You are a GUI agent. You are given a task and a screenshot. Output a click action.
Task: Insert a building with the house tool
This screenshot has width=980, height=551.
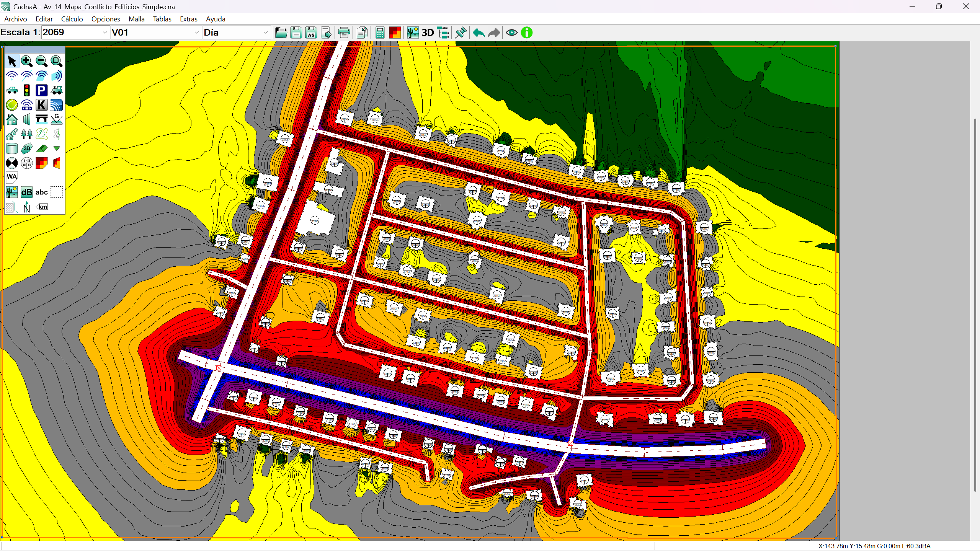[12, 119]
